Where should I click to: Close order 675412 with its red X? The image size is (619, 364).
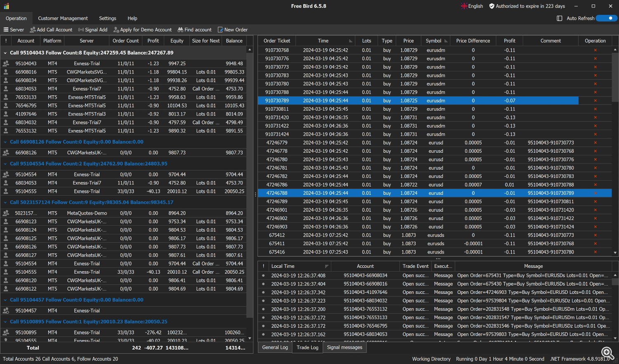[595, 235]
